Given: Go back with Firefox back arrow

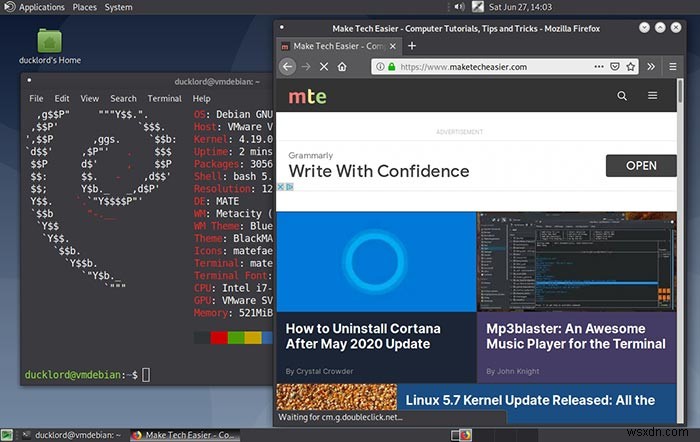Looking at the screenshot, I should pos(288,67).
